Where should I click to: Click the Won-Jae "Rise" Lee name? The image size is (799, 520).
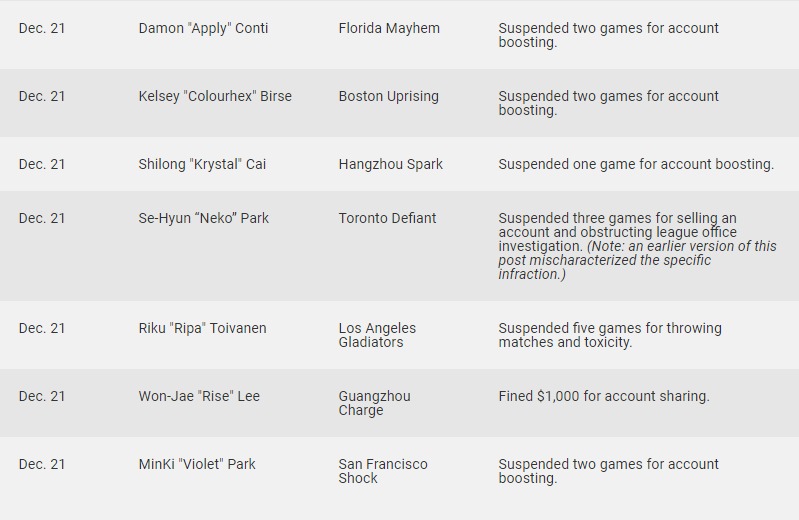click(x=199, y=396)
